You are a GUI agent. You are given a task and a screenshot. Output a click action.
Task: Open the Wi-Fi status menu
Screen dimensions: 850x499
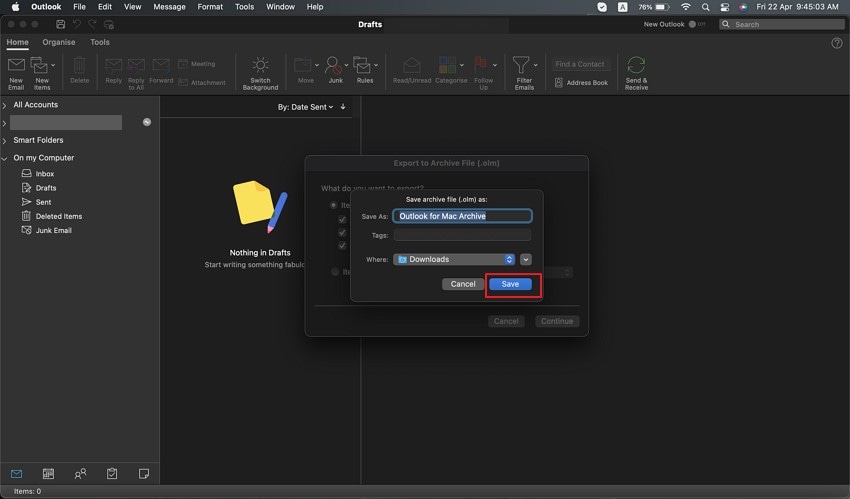[686, 7]
